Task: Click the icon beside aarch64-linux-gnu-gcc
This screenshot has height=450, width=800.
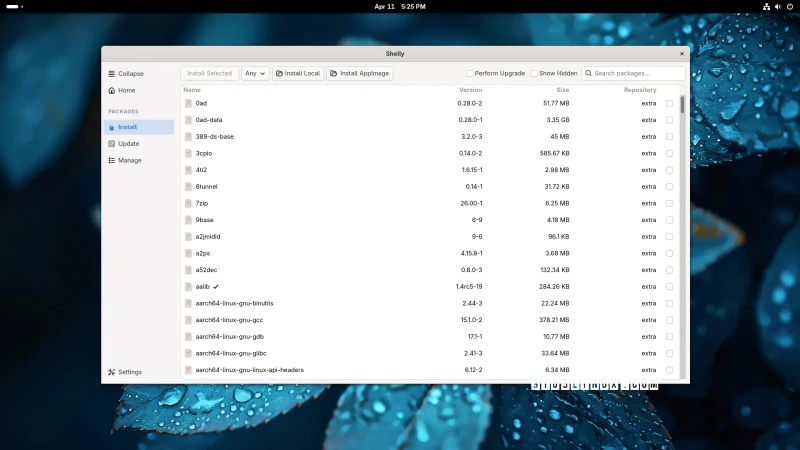Action: pos(188,320)
